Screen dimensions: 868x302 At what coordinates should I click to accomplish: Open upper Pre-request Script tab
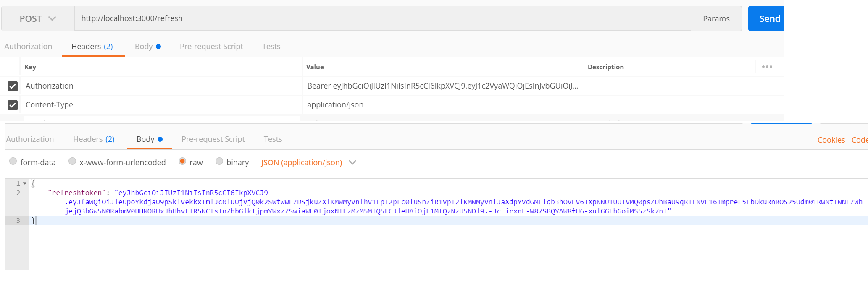point(211,47)
